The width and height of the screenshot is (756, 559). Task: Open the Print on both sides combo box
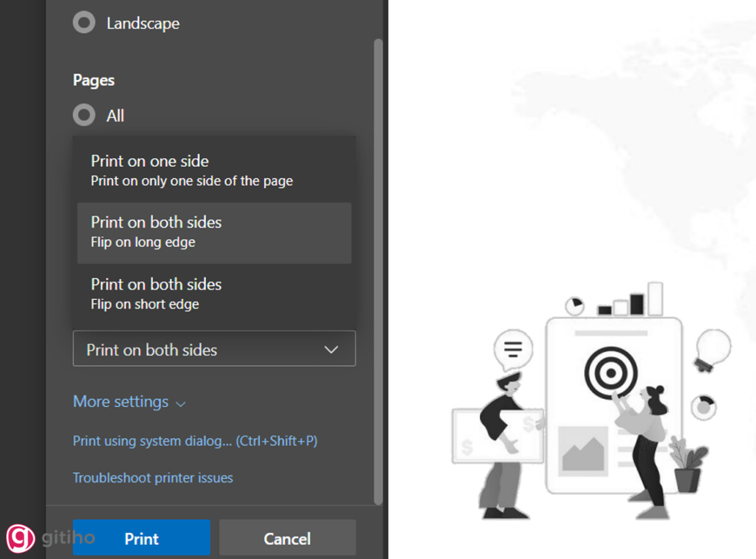[x=214, y=349]
